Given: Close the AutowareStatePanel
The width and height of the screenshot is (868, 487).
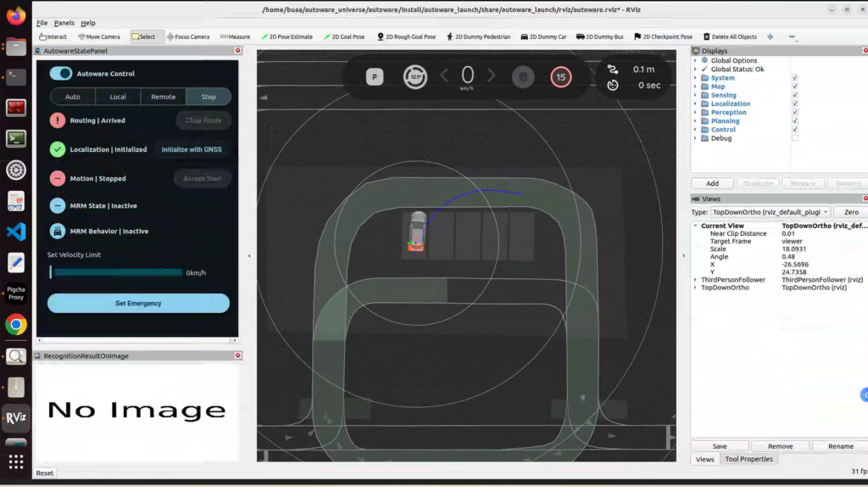Looking at the screenshot, I should pyautogui.click(x=238, y=50).
